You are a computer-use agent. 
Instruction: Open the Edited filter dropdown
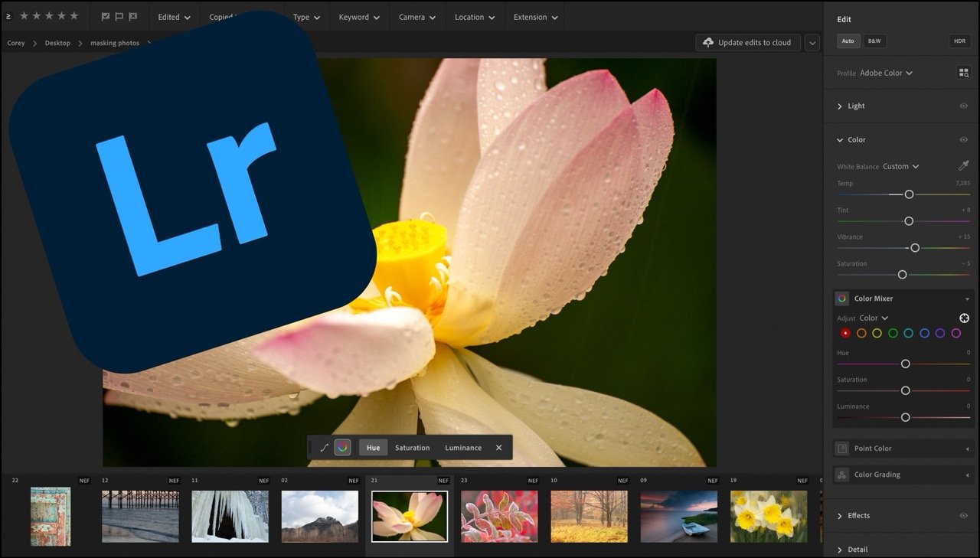pyautogui.click(x=174, y=17)
